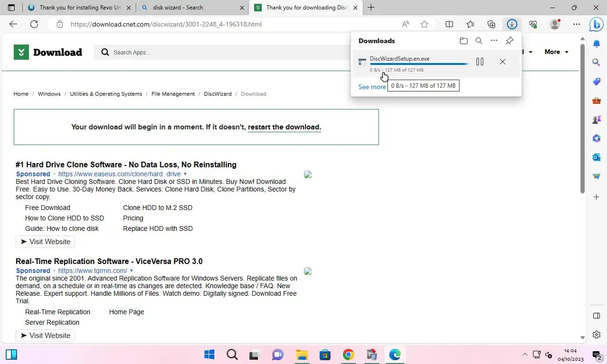Cancel the DiscWizardSetup download

(x=503, y=62)
